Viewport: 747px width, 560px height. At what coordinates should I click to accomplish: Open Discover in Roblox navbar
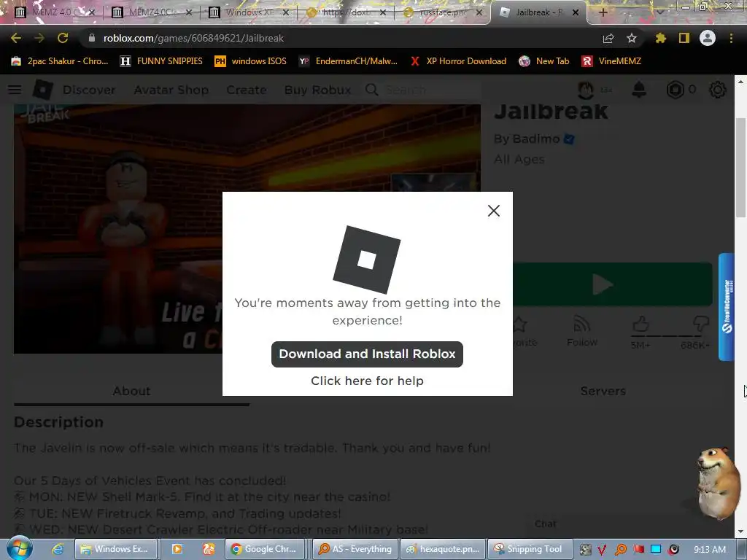click(89, 90)
